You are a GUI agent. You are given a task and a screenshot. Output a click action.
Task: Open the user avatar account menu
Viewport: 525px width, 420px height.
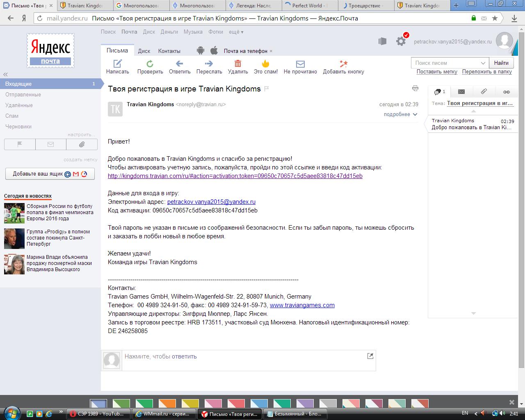(x=504, y=41)
